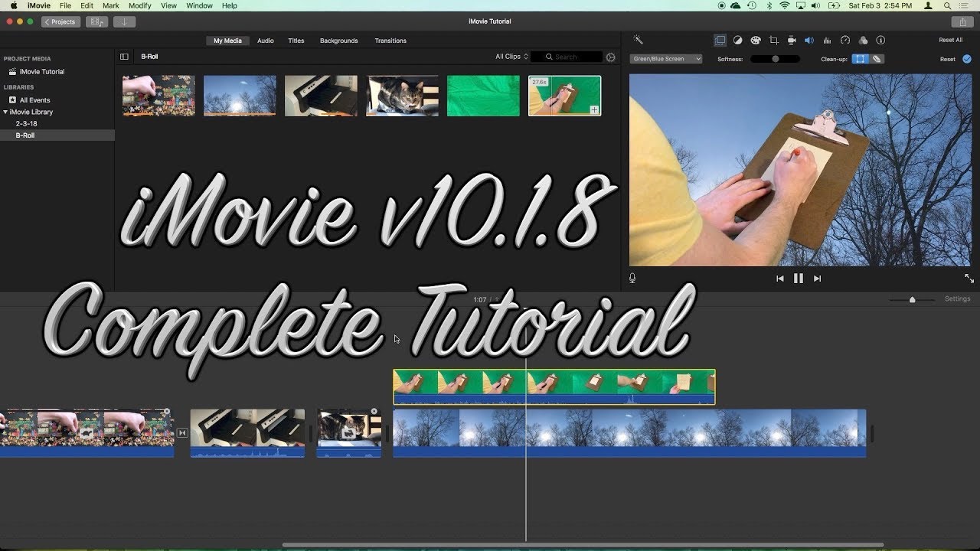Open browser filter gear icon
Image resolution: width=980 pixels, height=551 pixels.
point(611,57)
